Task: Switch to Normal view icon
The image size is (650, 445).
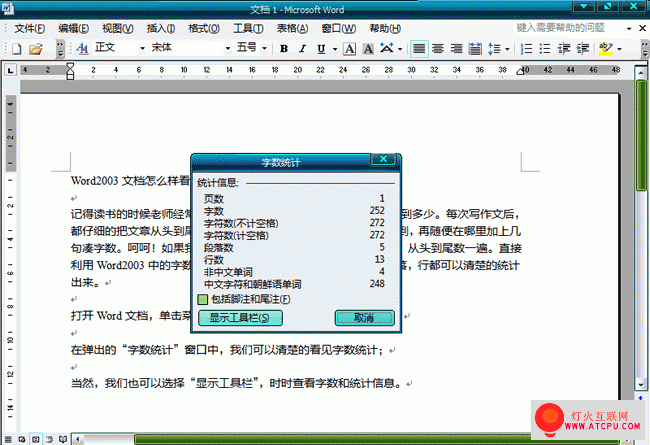Action: click(x=8, y=439)
